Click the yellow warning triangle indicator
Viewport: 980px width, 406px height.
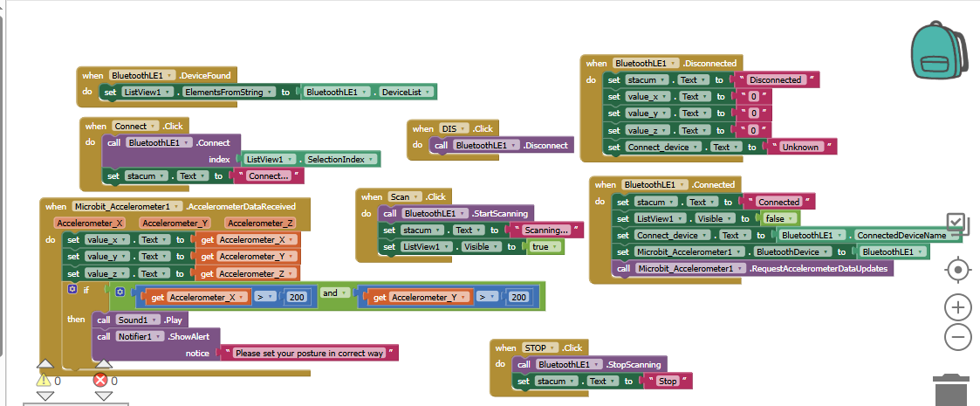coord(44,381)
